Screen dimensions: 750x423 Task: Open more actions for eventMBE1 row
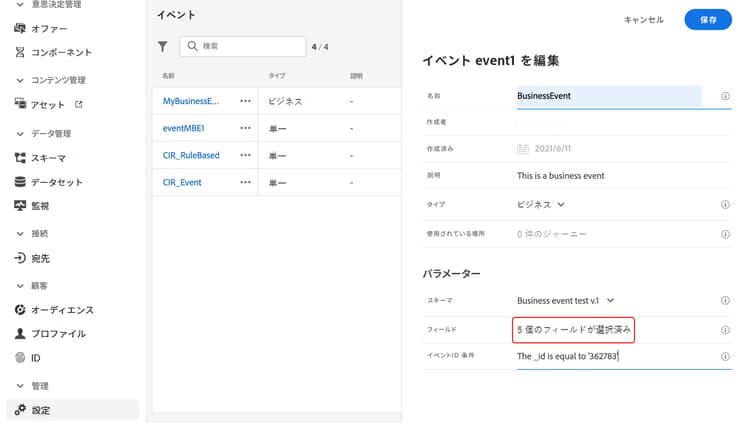coord(245,128)
